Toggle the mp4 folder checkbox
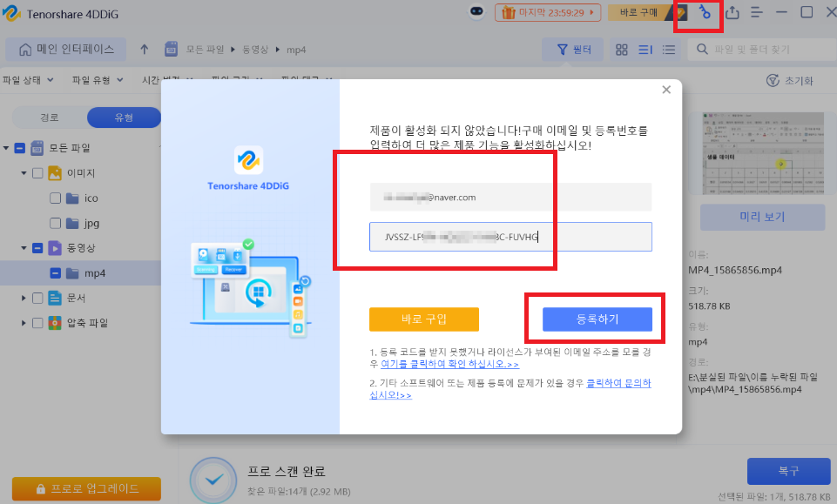This screenshot has width=837, height=504. 55,273
